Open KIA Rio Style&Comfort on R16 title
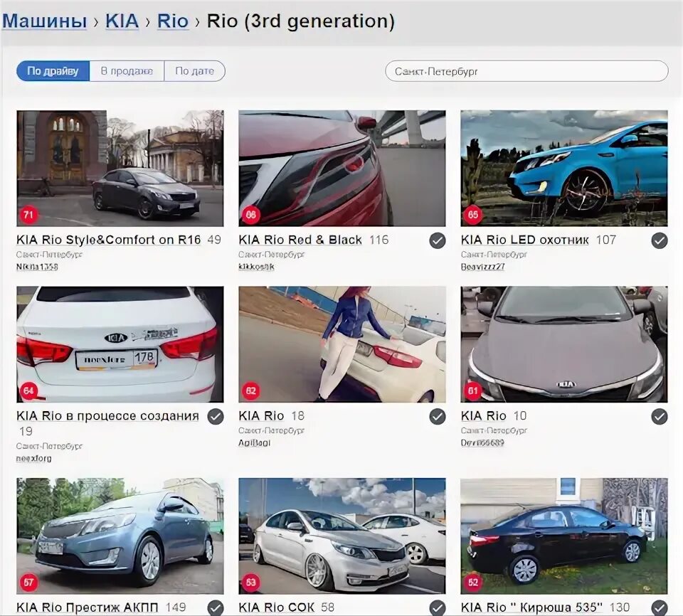This screenshot has width=683, height=616. (x=108, y=240)
